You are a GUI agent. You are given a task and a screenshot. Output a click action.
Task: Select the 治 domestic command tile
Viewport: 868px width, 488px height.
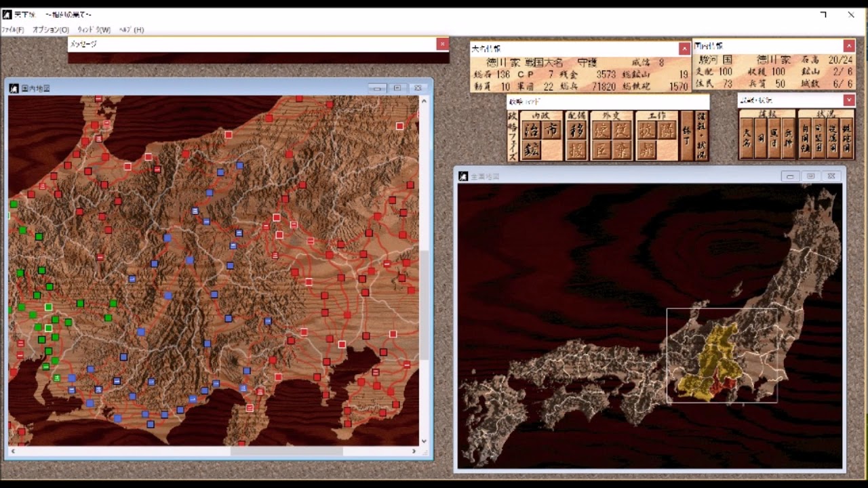coord(531,131)
